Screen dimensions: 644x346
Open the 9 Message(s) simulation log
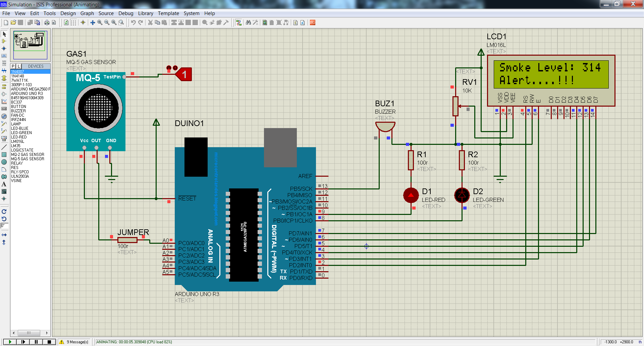(74, 342)
